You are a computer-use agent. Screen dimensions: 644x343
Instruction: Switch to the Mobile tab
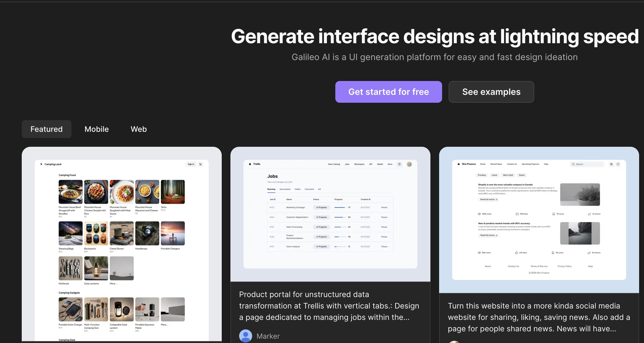(x=96, y=129)
